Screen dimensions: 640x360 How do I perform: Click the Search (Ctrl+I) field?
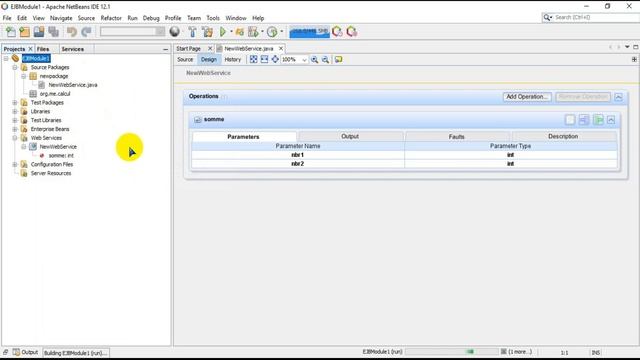point(596,18)
